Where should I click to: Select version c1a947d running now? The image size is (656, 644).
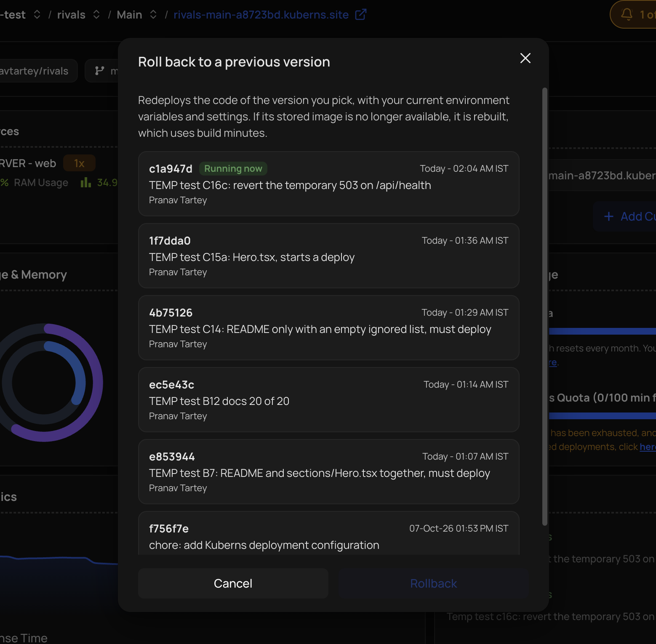tap(328, 184)
